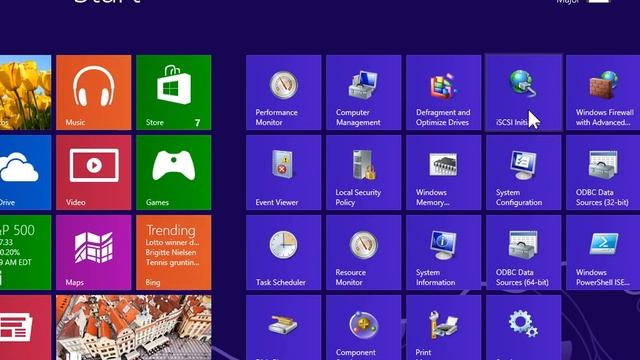Open the Travel tile with rooftops photo
This screenshot has height=360, width=640.
(133, 328)
